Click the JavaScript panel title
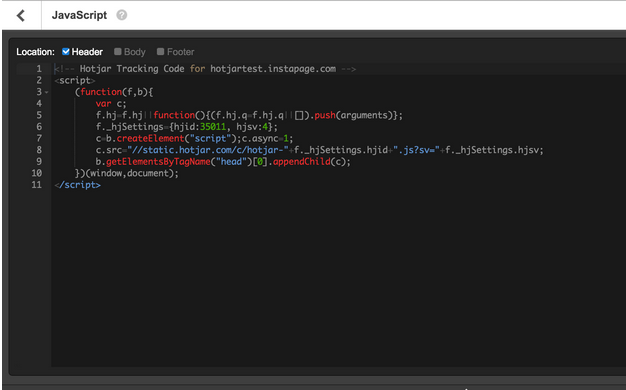626x390 pixels. point(79,15)
